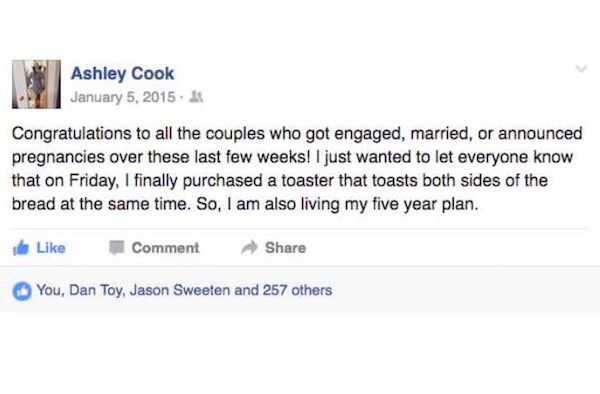Click the Comment speech bubble icon

point(117,248)
